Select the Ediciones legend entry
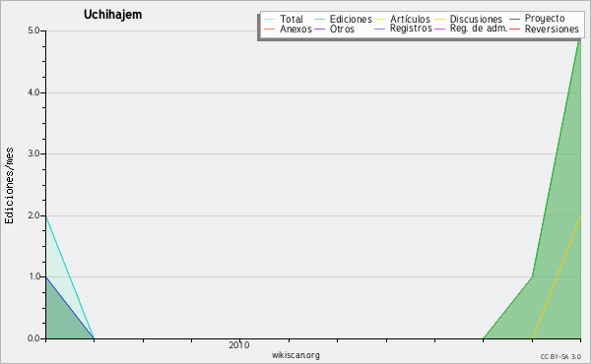The width and height of the screenshot is (591, 364). (x=351, y=19)
